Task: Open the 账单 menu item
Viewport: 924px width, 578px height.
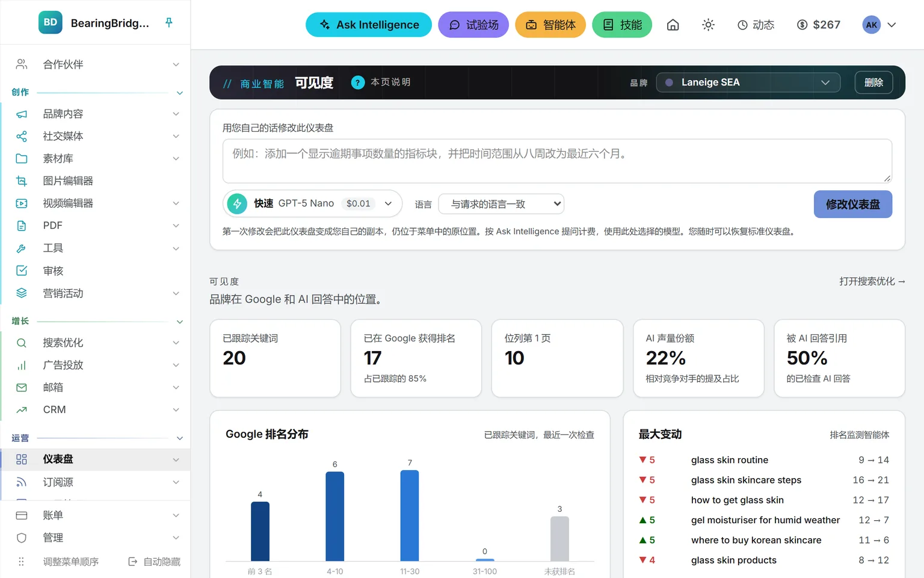Action: (96, 515)
